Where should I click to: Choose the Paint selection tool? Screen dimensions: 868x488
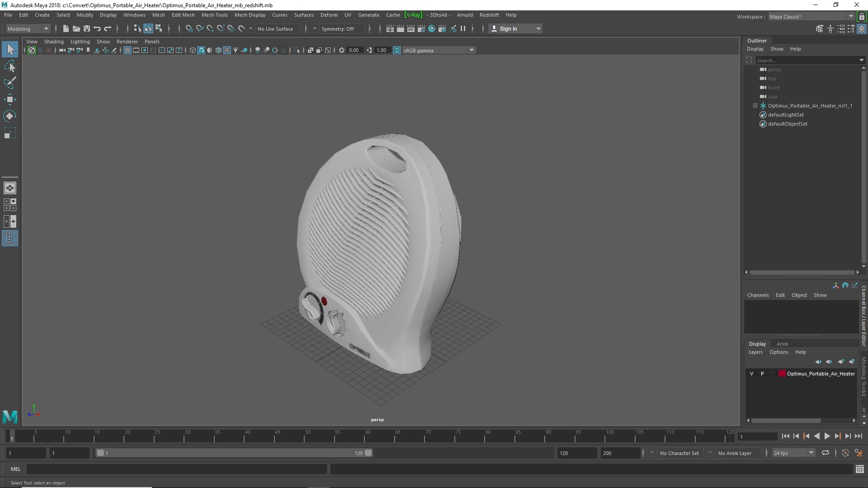point(10,83)
